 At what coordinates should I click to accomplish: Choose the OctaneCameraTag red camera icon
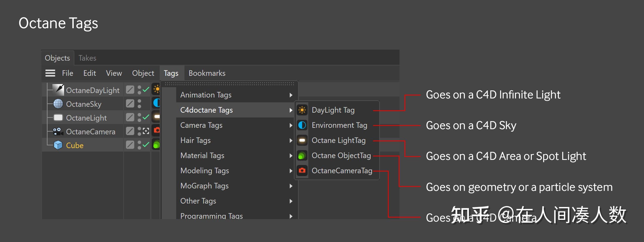pyautogui.click(x=302, y=171)
